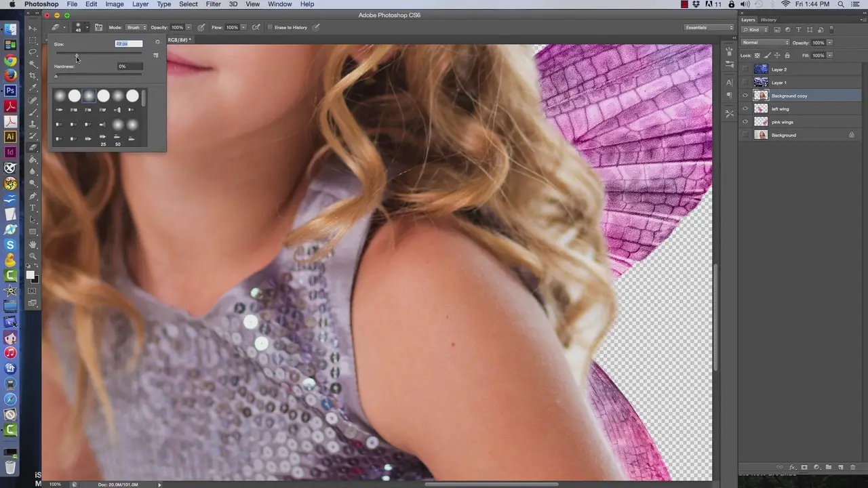Toggle Quick Mask mode

(x=32, y=291)
